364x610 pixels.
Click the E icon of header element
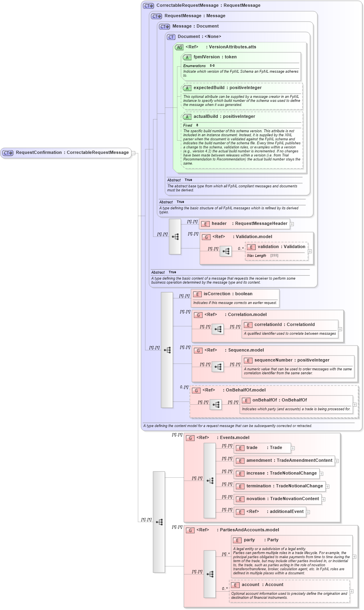point(205,224)
